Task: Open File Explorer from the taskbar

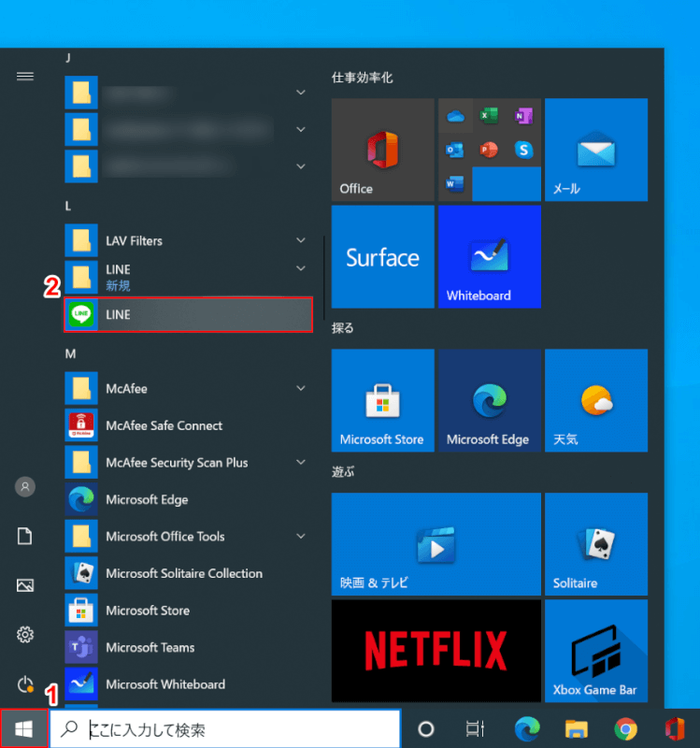Action: point(576,729)
